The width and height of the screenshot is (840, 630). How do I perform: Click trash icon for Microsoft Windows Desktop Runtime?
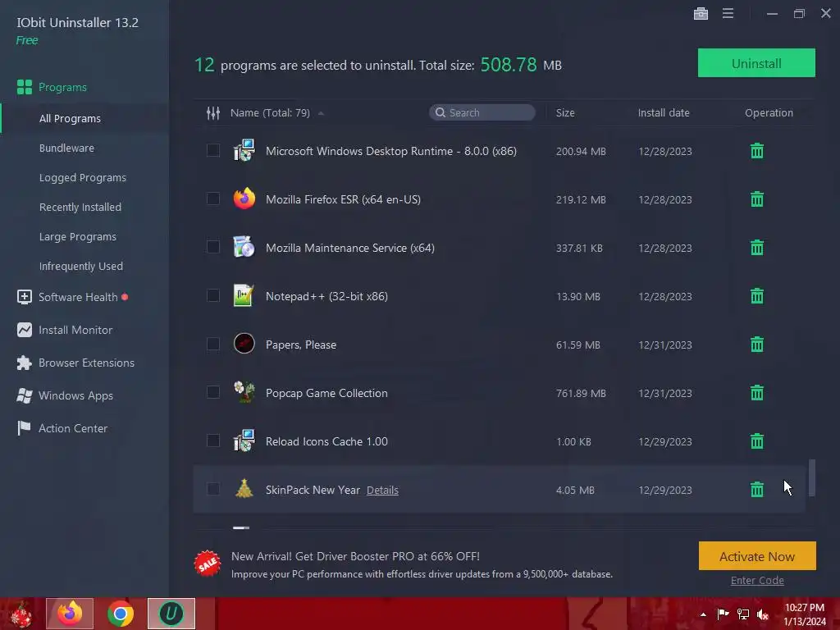pos(756,151)
